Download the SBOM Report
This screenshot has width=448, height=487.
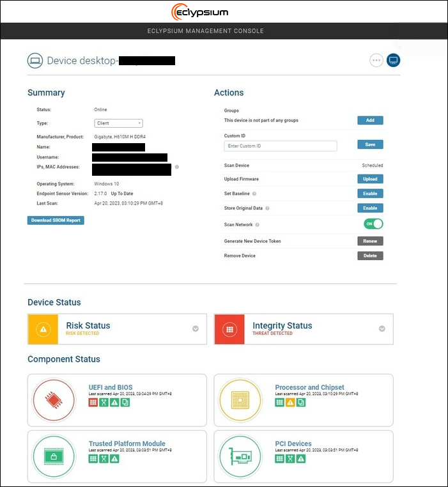point(56,220)
